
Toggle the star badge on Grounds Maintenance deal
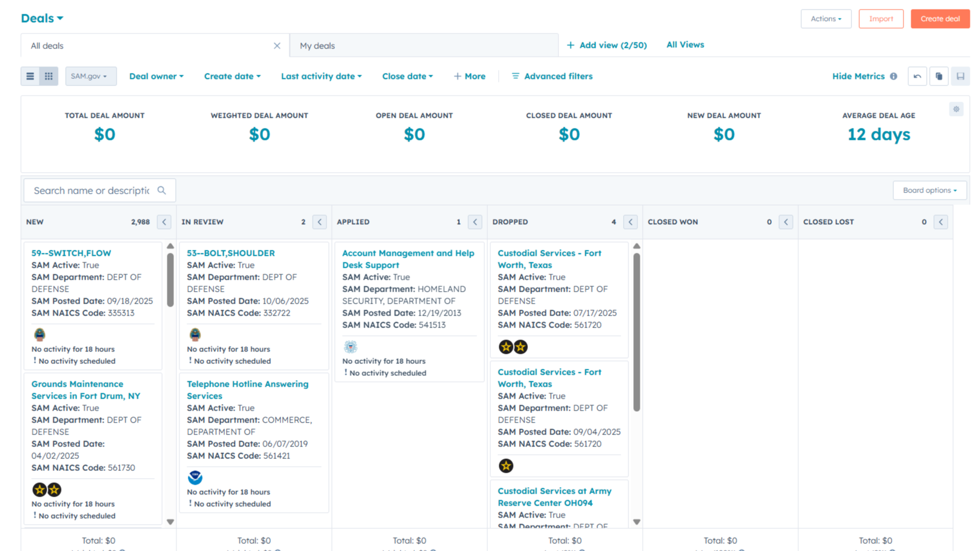(x=39, y=489)
